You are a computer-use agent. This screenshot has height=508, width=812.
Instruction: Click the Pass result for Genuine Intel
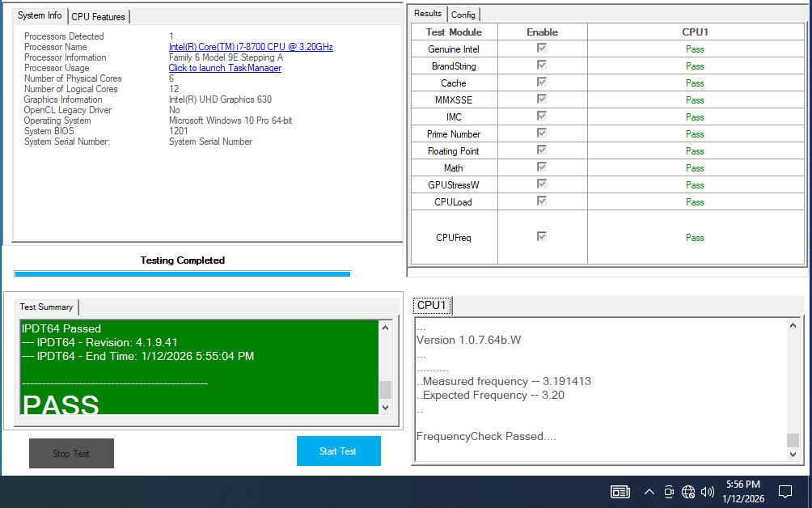pos(695,49)
